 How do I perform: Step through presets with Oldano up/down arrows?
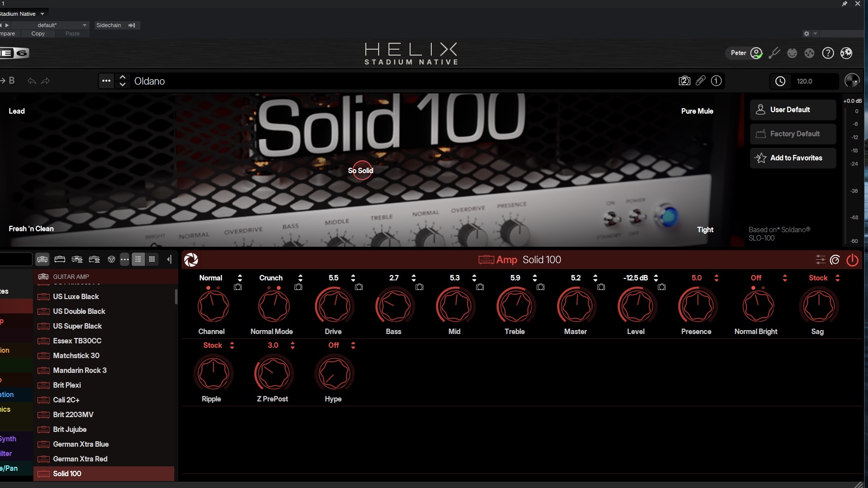tap(123, 81)
